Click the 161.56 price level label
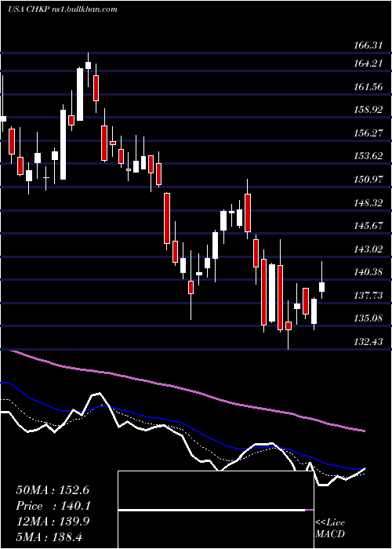392x549 pixels. (368, 86)
